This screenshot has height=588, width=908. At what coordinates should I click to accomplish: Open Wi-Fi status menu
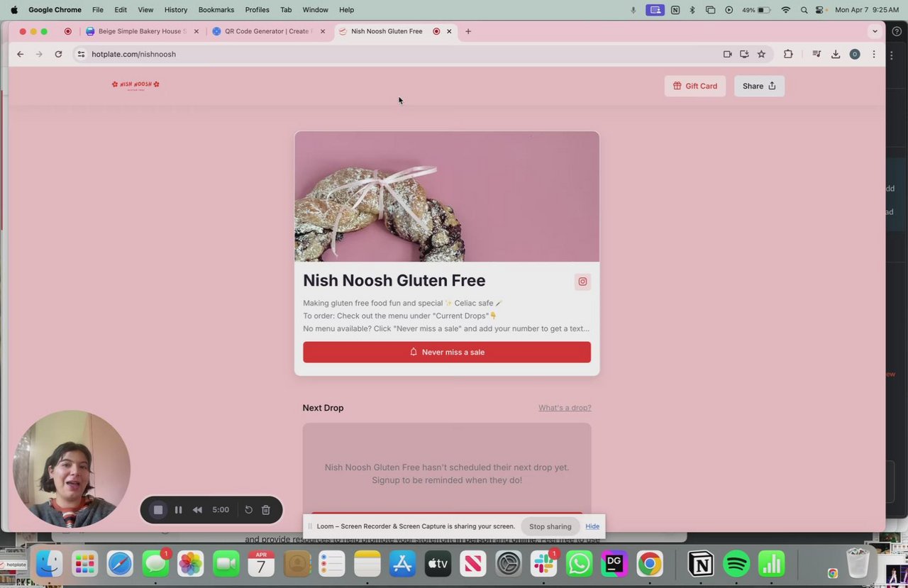pyautogui.click(x=785, y=10)
